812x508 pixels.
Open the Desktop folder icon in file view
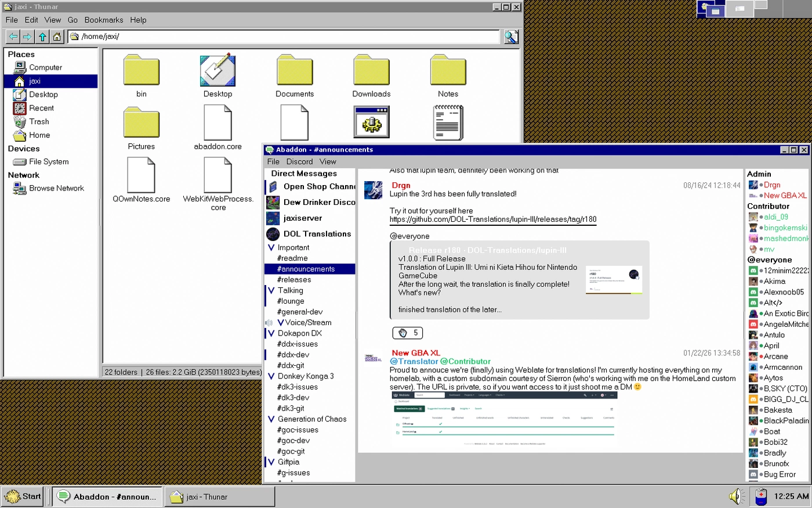click(218, 70)
